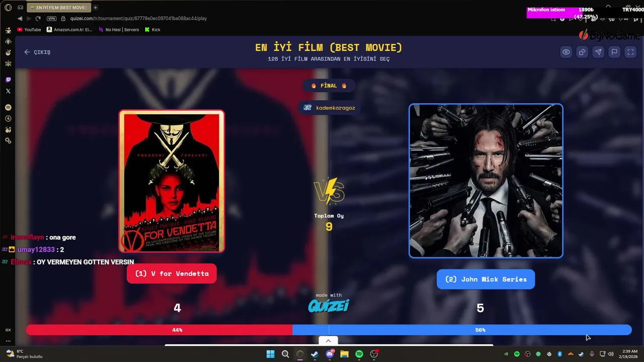Toggle the eye visibility icon in quiz header

(566, 52)
